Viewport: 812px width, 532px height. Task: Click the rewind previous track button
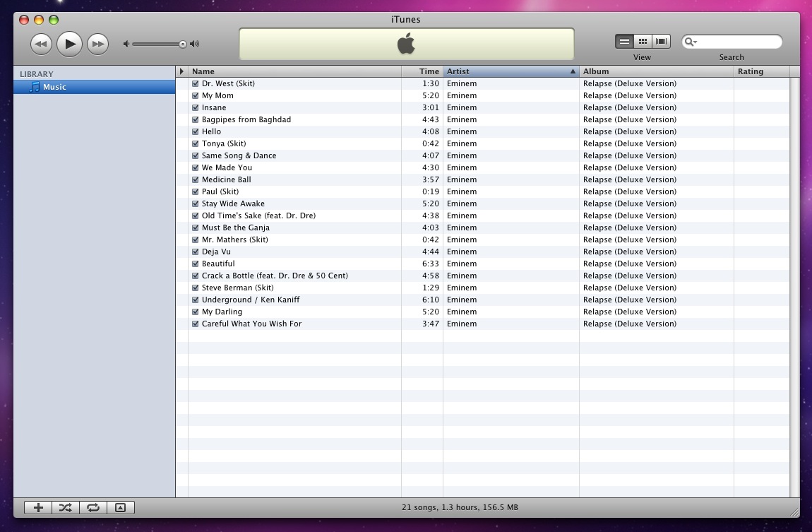click(x=41, y=44)
